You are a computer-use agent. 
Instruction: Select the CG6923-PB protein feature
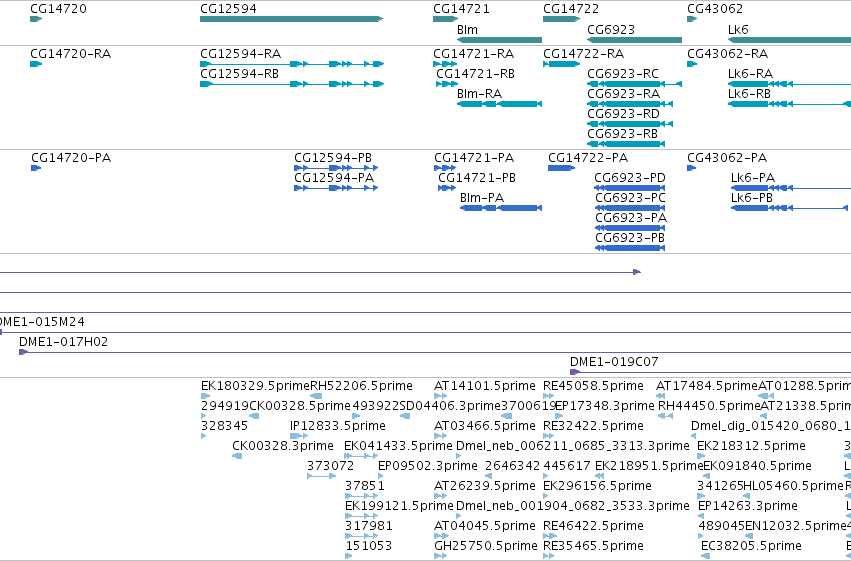point(630,248)
